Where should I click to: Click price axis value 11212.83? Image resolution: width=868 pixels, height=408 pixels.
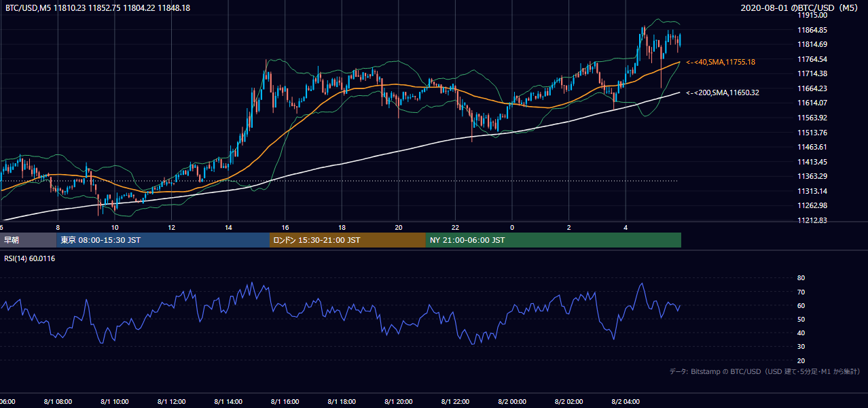pos(812,220)
